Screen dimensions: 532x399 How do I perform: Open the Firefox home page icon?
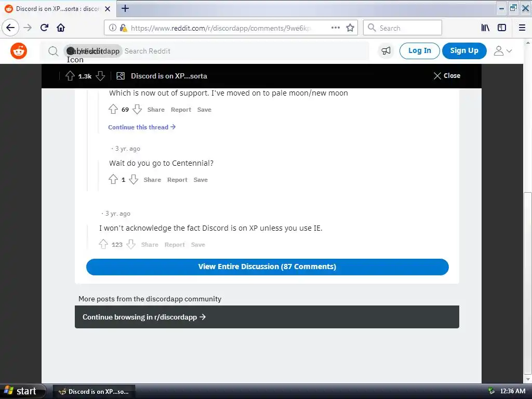click(61, 28)
